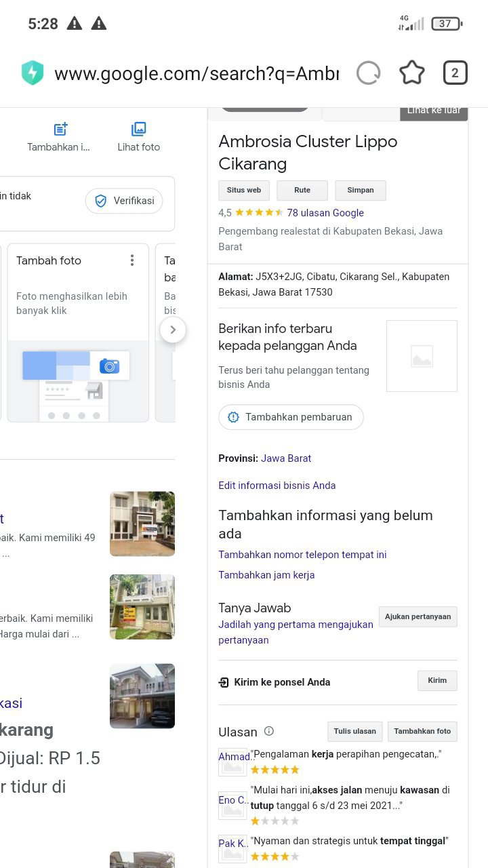Tap the page reload icon

point(368,73)
